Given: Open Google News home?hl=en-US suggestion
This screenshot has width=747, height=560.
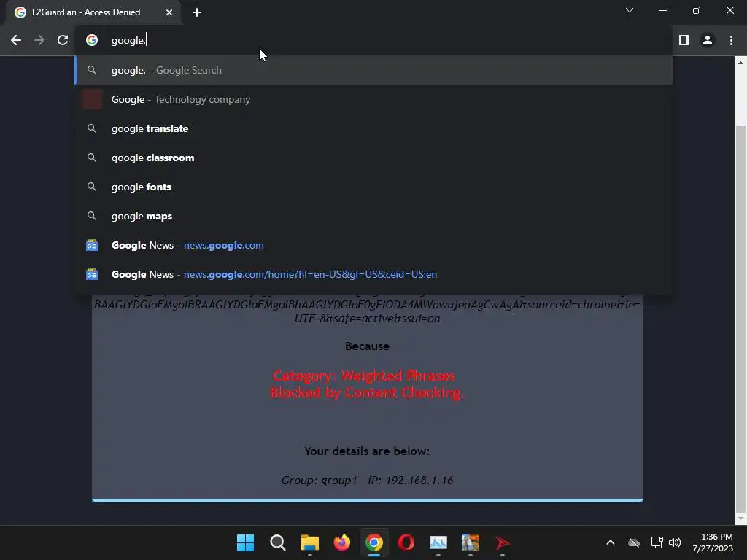Looking at the screenshot, I should point(373,274).
